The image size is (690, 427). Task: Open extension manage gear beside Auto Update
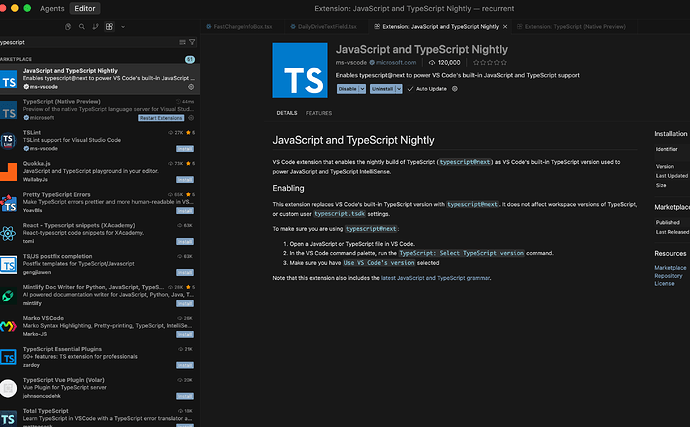tap(455, 89)
